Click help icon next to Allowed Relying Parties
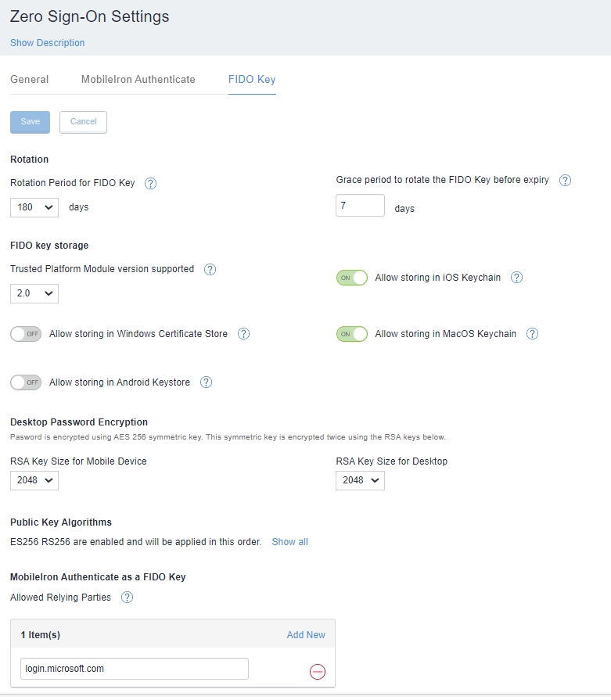Image resolution: width=611 pixels, height=700 pixels. tap(127, 598)
